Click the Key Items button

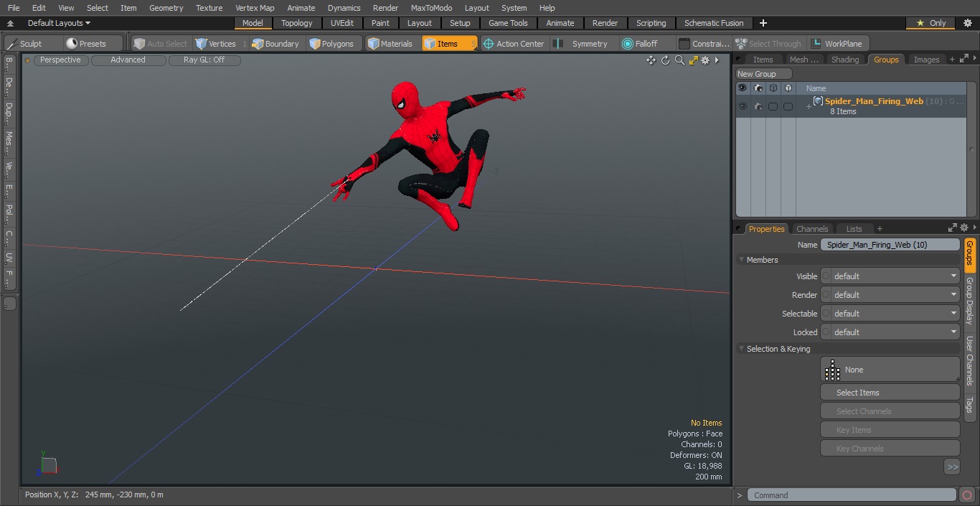point(890,430)
